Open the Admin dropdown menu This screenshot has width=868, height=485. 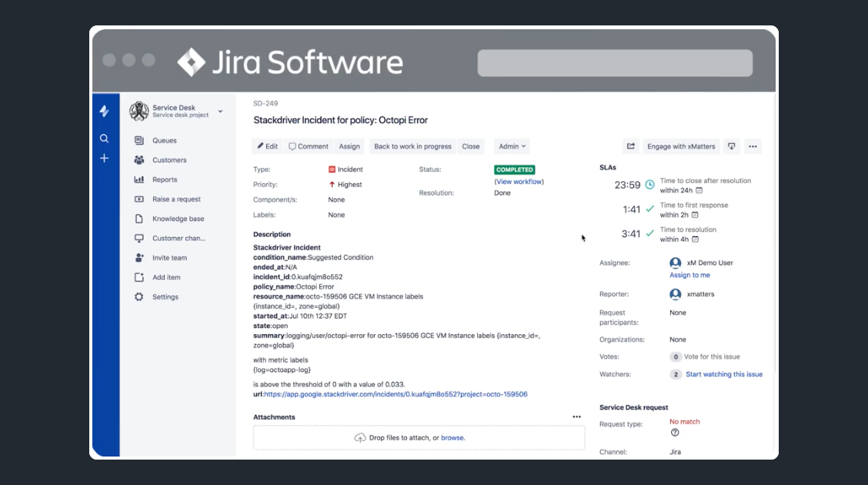click(512, 146)
